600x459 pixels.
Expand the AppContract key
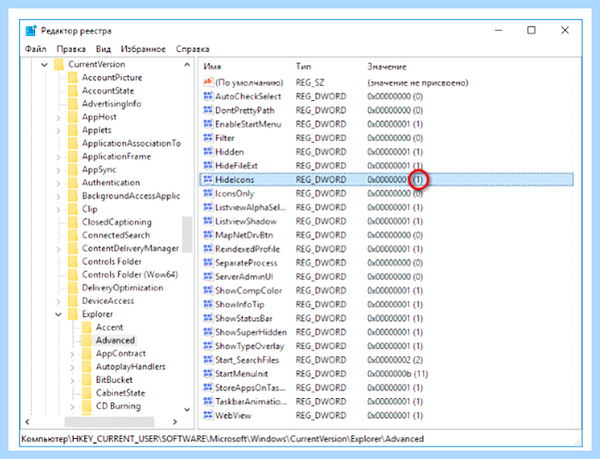point(72,354)
